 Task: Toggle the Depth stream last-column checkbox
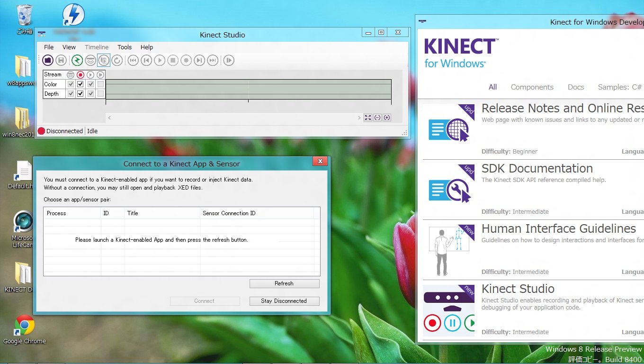tap(100, 94)
